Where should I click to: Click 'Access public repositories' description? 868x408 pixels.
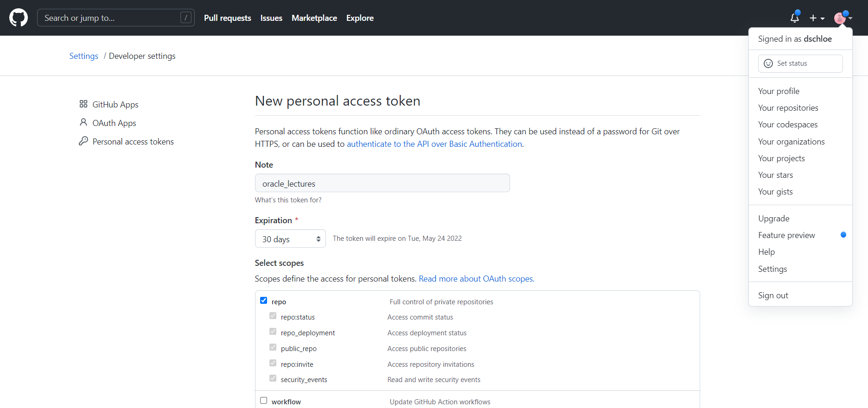[427, 349]
